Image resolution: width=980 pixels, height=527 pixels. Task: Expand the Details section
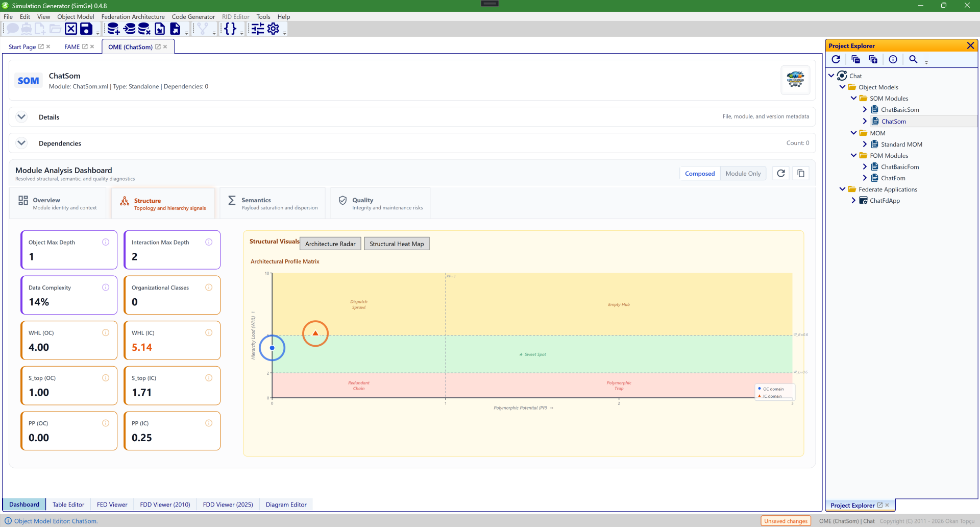click(x=21, y=117)
